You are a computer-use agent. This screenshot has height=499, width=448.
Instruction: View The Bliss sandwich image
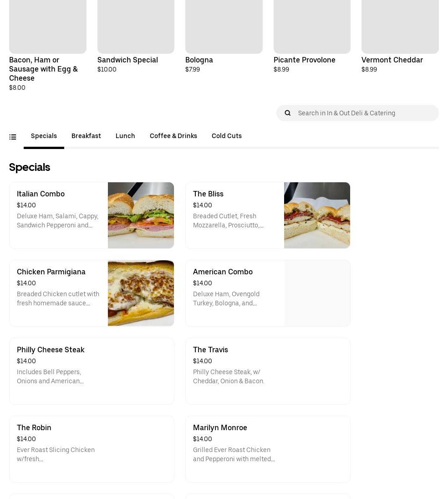(x=317, y=215)
